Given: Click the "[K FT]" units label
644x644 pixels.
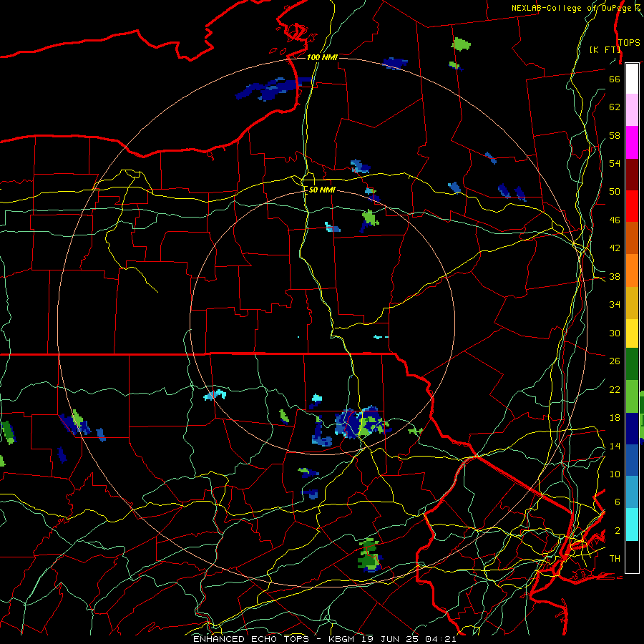Looking at the screenshot, I should [605, 49].
